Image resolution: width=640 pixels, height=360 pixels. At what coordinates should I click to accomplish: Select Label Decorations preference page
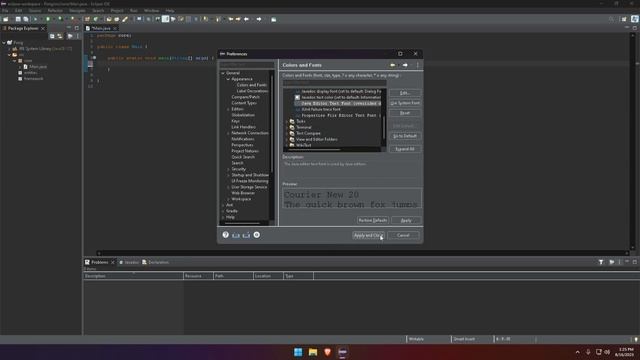pos(252,91)
